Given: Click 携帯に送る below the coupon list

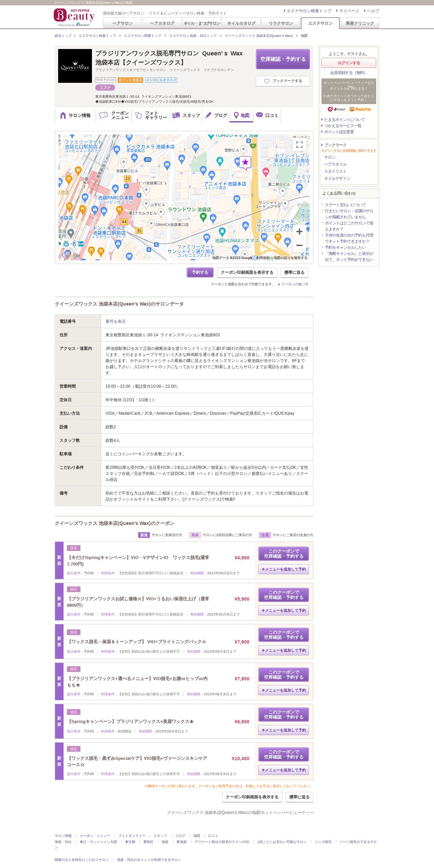Looking at the screenshot, I should (x=299, y=797).
